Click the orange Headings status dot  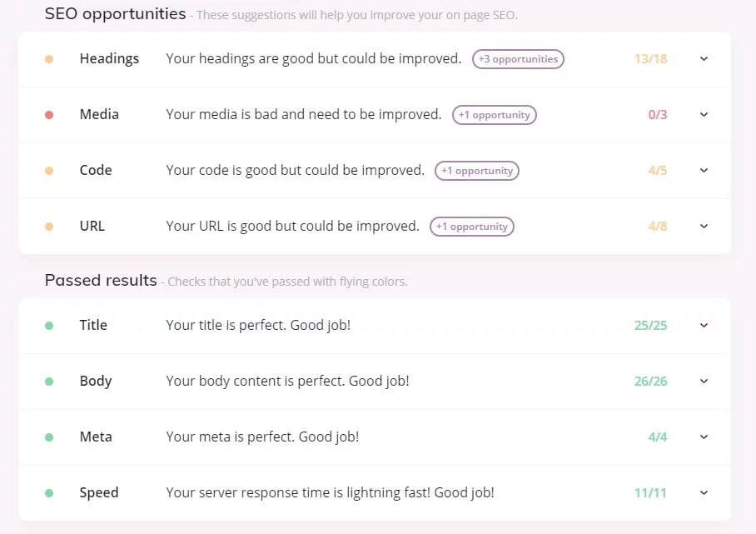click(49, 59)
